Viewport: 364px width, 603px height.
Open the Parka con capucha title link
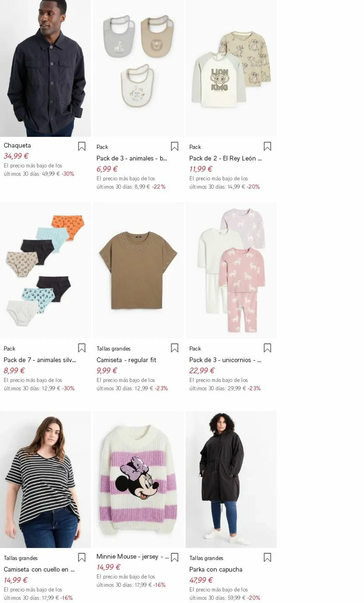tap(216, 569)
